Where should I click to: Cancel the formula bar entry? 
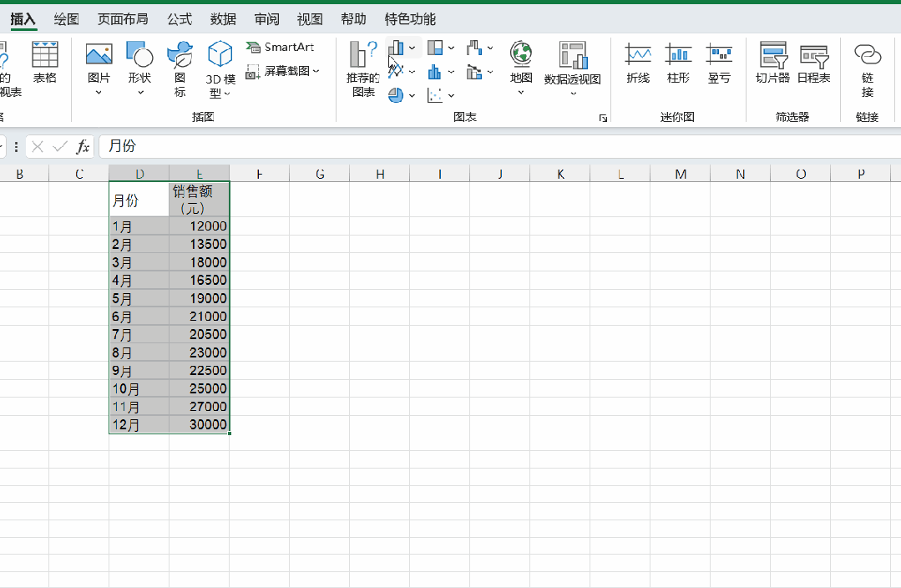pos(38,146)
